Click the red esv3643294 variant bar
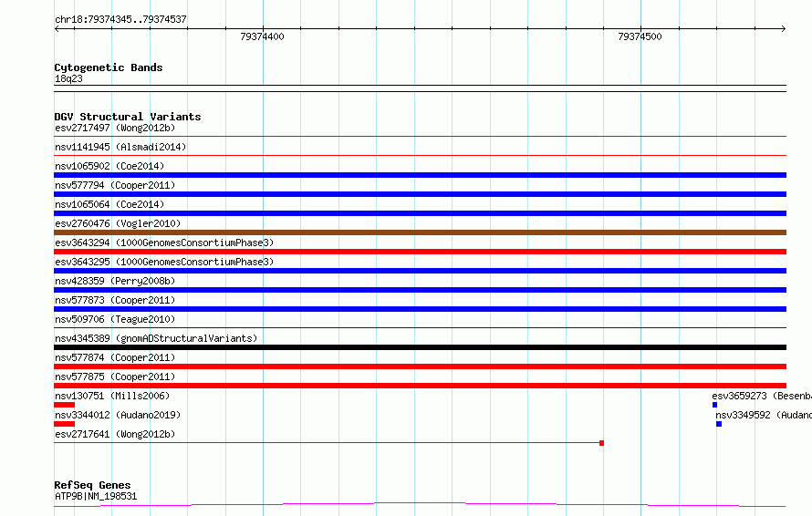812x516 pixels. tap(420, 252)
